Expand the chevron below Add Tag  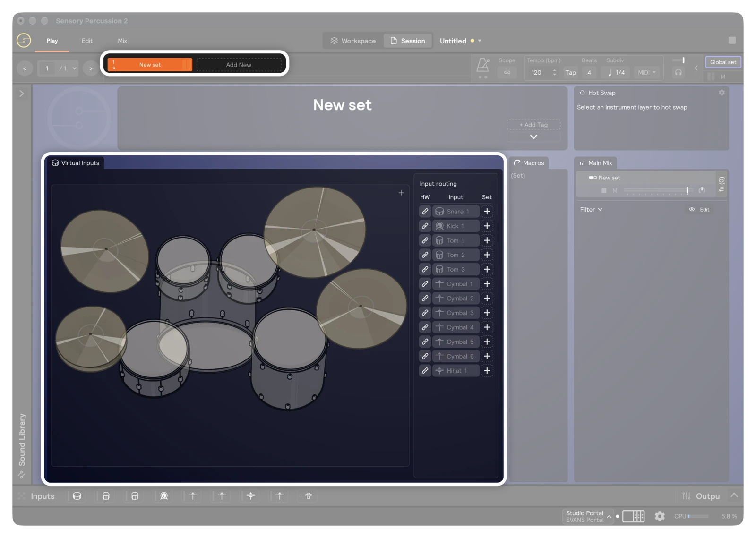[533, 137]
